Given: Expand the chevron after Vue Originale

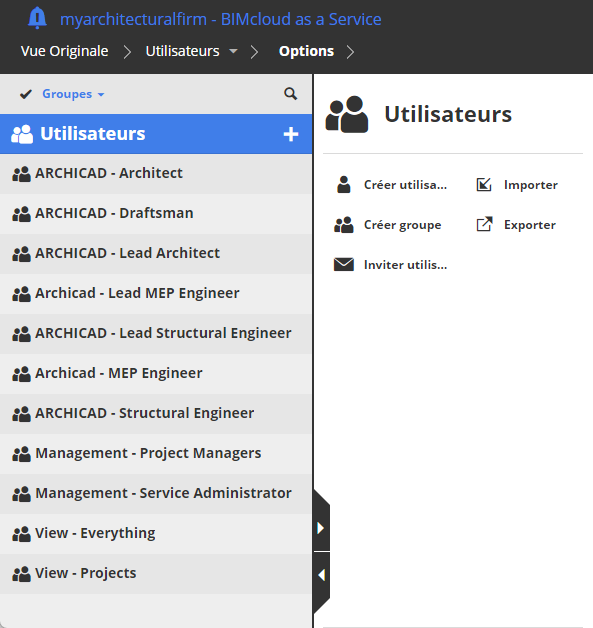Looking at the screenshot, I should pos(127,52).
